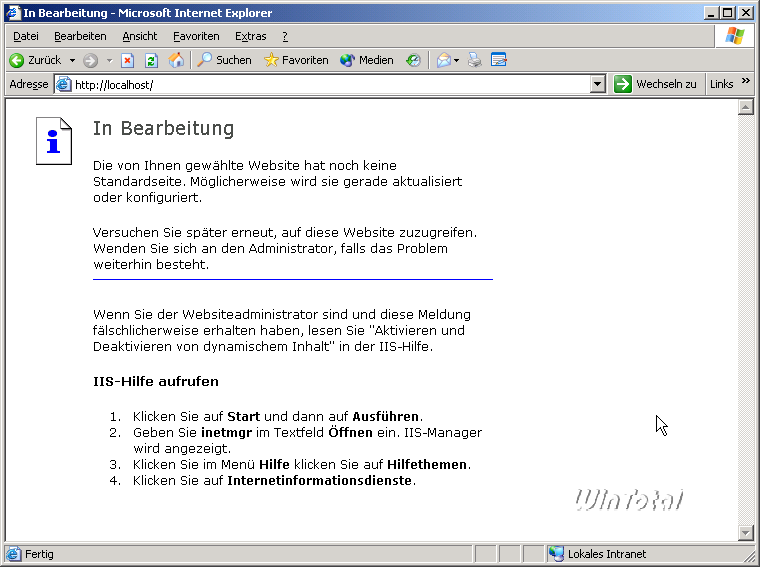The image size is (760, 567).
Task: Click the blue info document icon
Action: 54,141
